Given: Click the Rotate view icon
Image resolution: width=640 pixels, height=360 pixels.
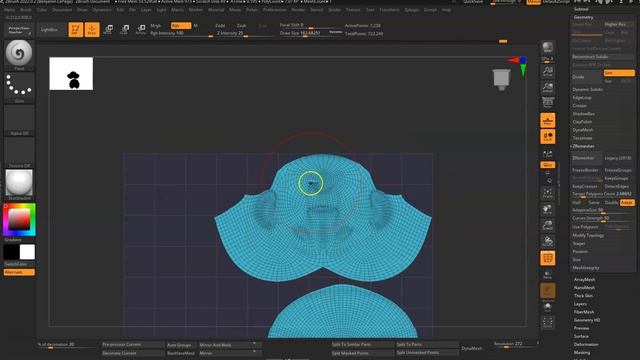Looking at the screenshot, I should click(547, 241).
